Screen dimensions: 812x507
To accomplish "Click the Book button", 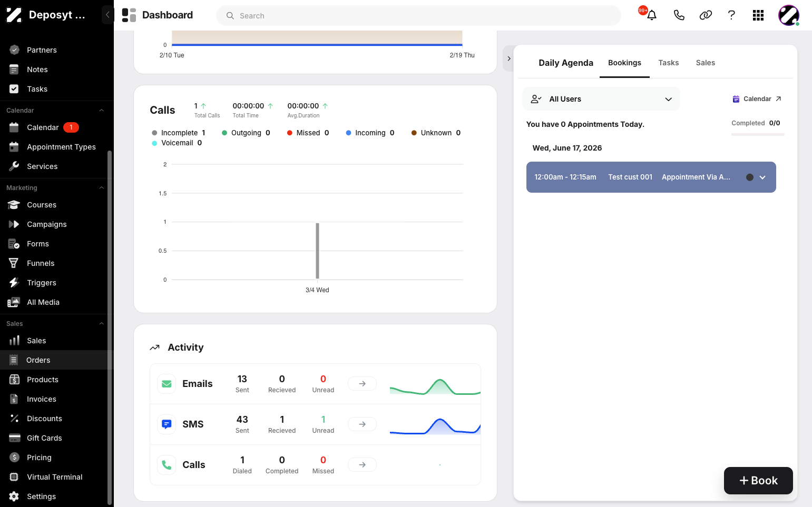I will tap(758, 481).
